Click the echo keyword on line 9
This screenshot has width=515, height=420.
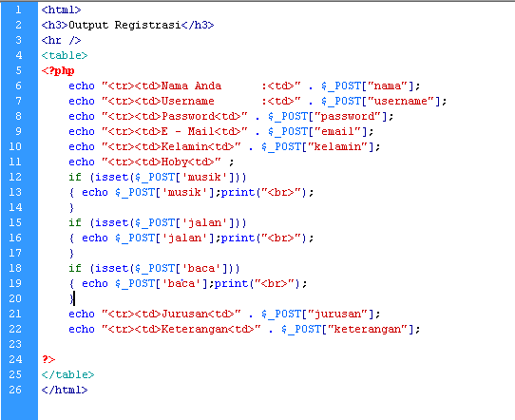point(82,132)
